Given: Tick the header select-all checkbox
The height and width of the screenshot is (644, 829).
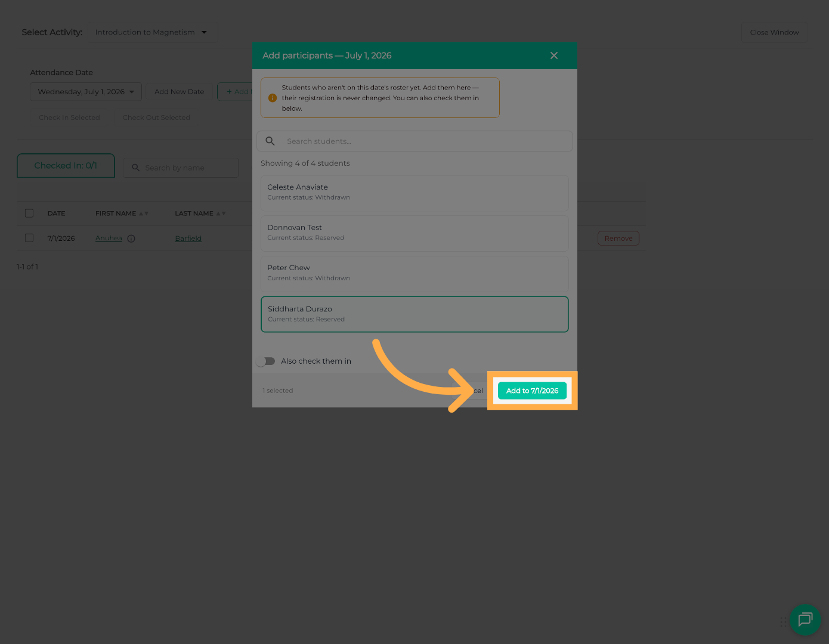Looking at the screenshot, I should tap(29, 213).
